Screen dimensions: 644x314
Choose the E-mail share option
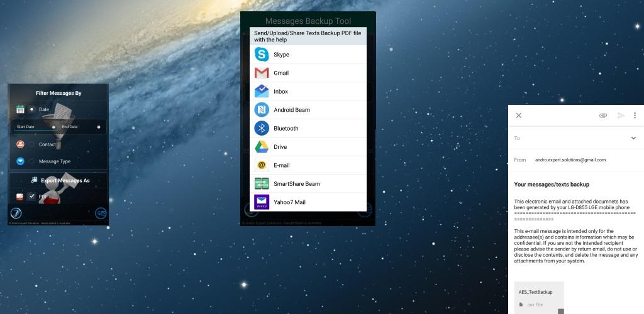click(308, 165)
